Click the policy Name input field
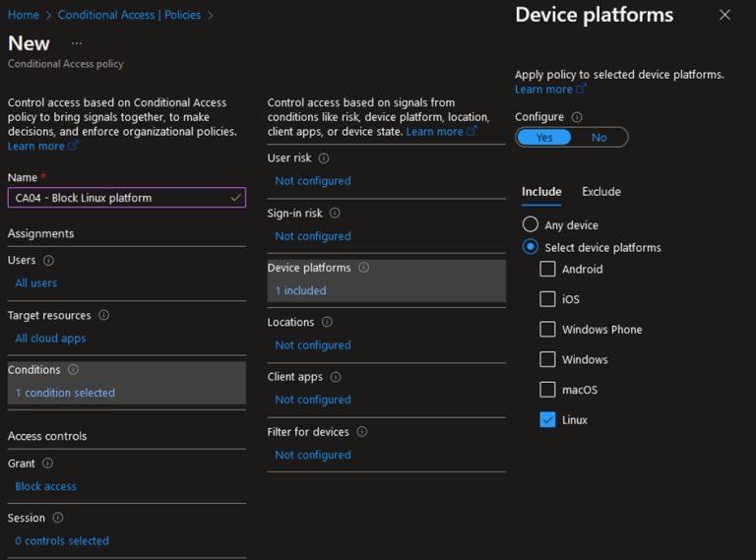The width and height of the screenshot is (756, 560). [127, 198]
